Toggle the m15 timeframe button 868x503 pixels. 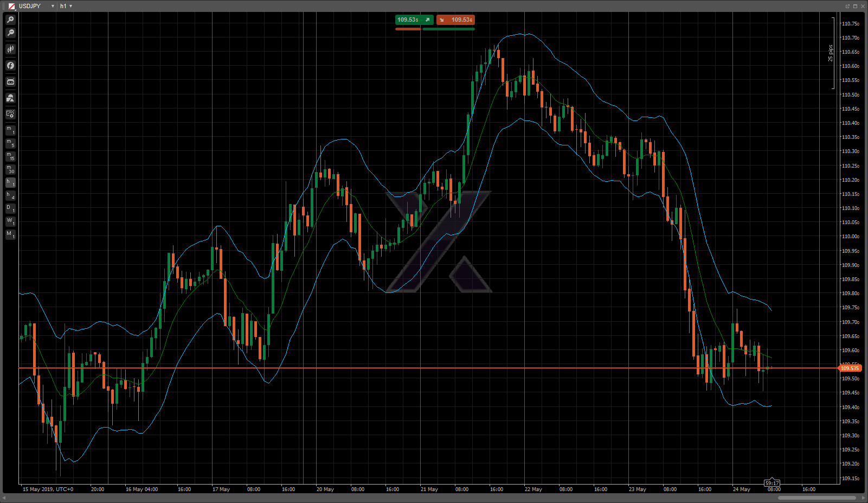(10, 156)
